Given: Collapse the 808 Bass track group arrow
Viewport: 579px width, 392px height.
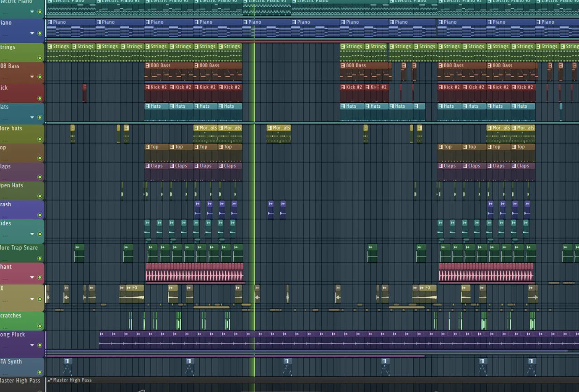Looking at the screenshot, I should point(32,77).
